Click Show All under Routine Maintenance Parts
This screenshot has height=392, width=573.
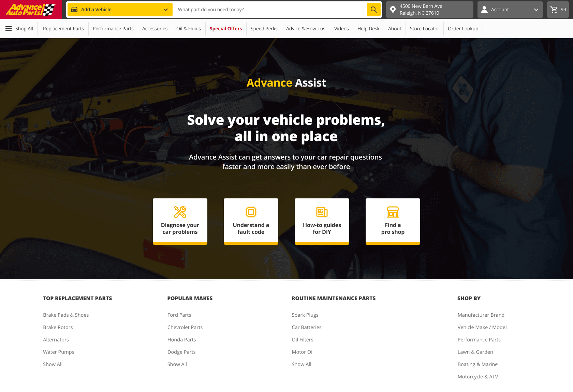(302, 364)
